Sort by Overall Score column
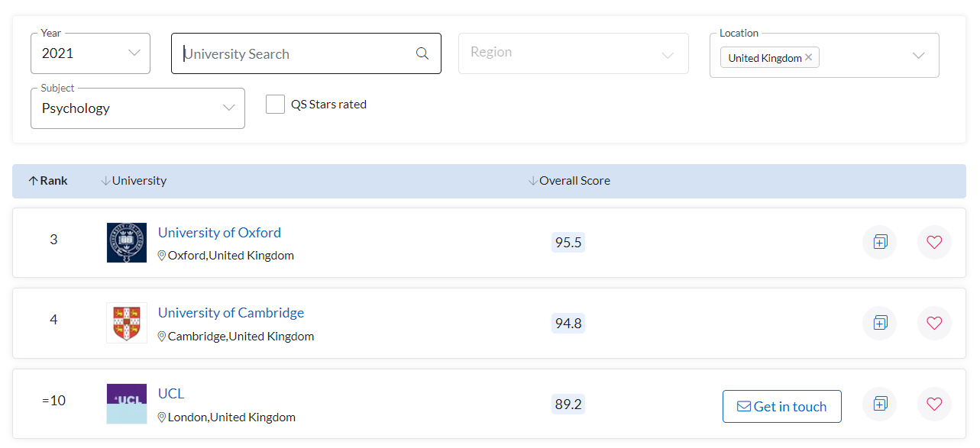The height and width of the screenshot is (448, 980). point(569,181)
